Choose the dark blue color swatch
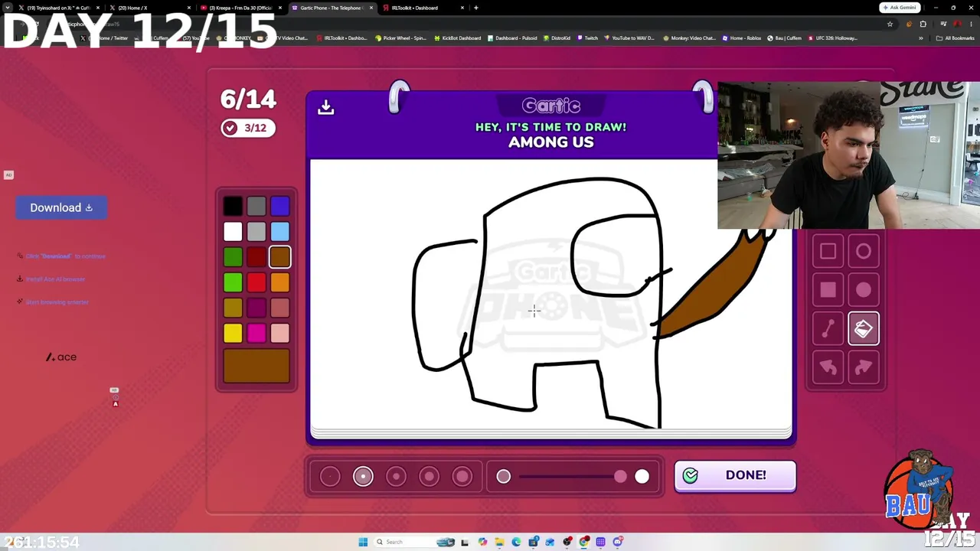The image size is (980, 551). [280, 206]
